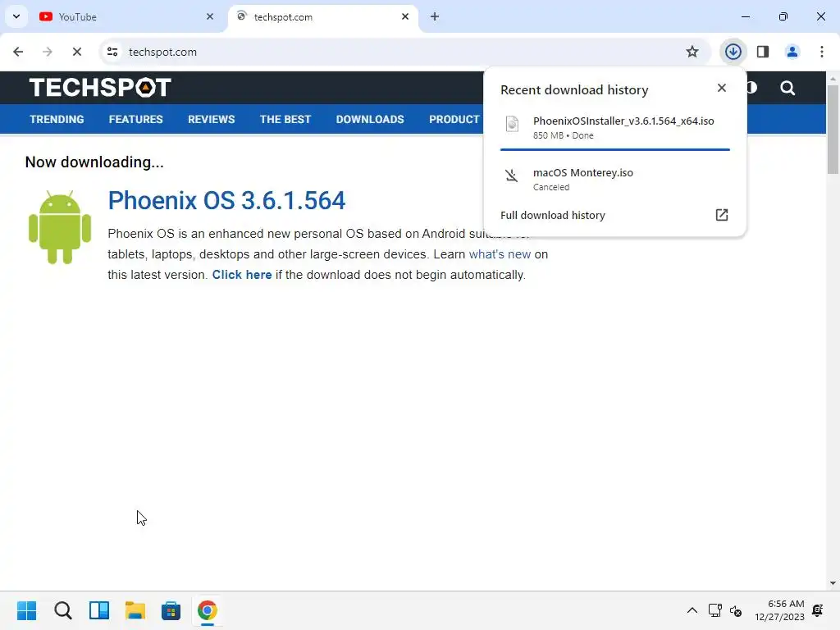Open Chrome's three-dot menu
The height and width of the screenshot is (630, 840).
[822, 52]
